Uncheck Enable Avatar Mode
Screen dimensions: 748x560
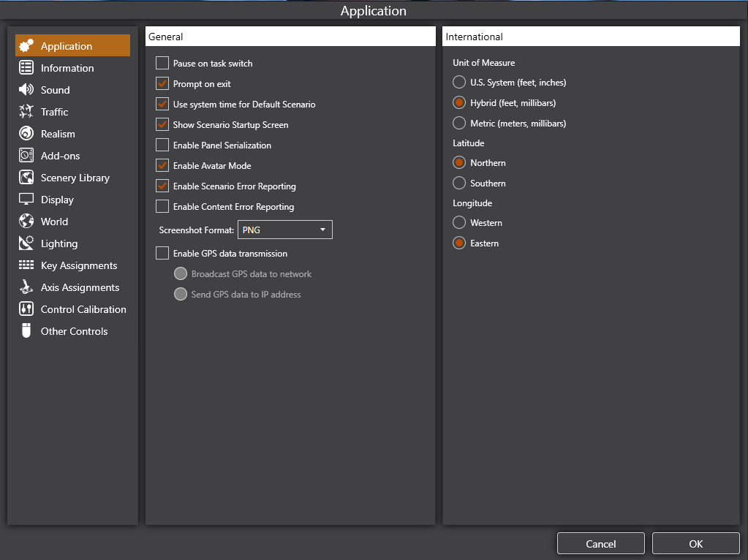tap(162, 166)
